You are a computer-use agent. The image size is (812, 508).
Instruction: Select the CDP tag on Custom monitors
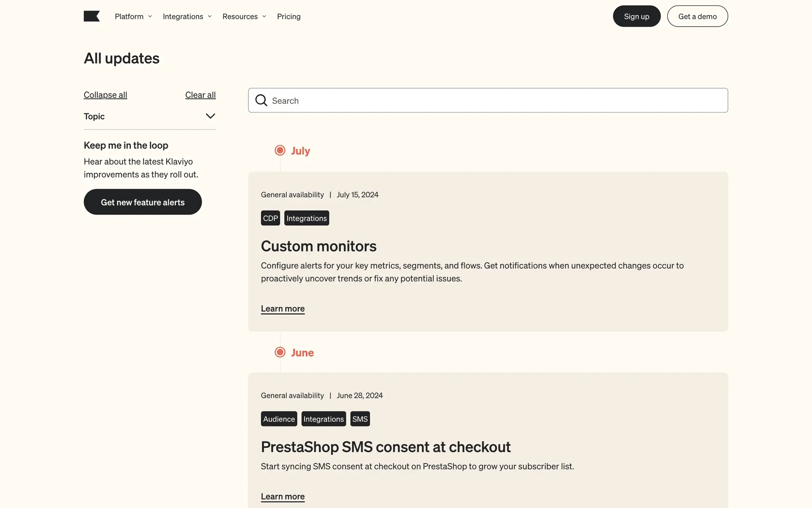270,218
